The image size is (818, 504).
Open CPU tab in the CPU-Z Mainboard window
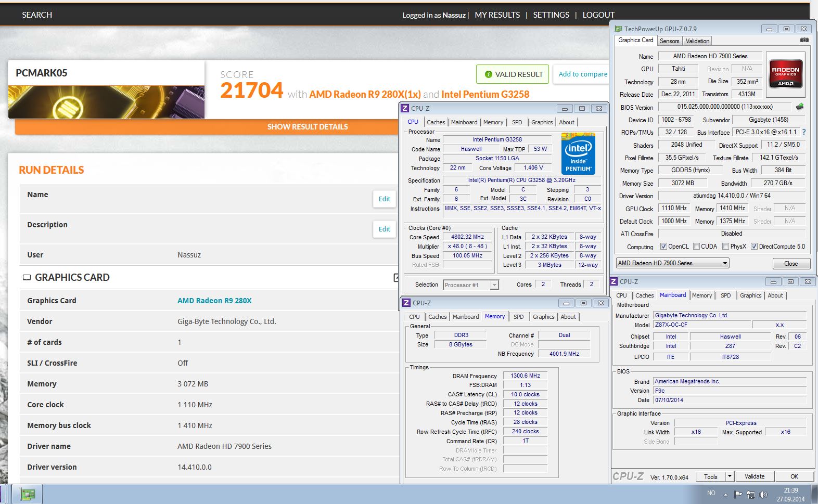tap(621, 295)
